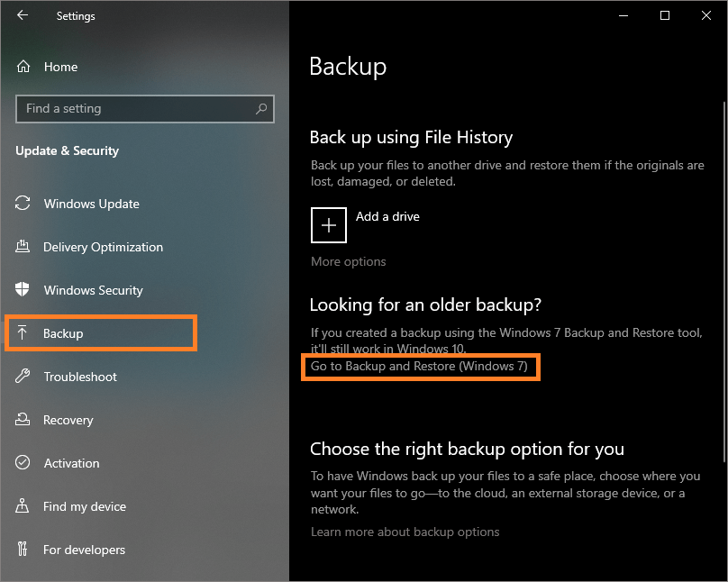Click the Back up using File History heading
Image resolution: width=728 pixels, height=582 pixels.
click(x=411, y=137)
